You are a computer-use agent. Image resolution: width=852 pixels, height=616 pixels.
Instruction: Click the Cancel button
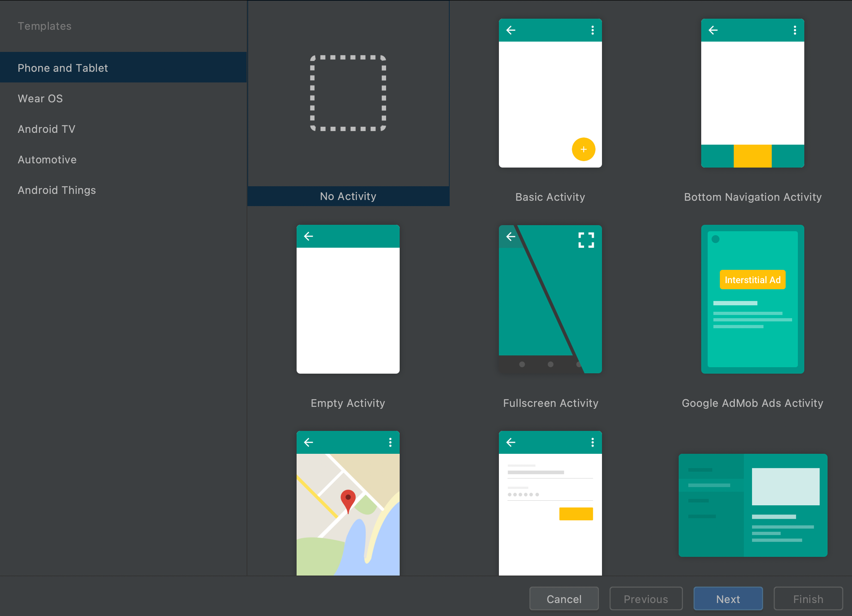click(564, 599)
